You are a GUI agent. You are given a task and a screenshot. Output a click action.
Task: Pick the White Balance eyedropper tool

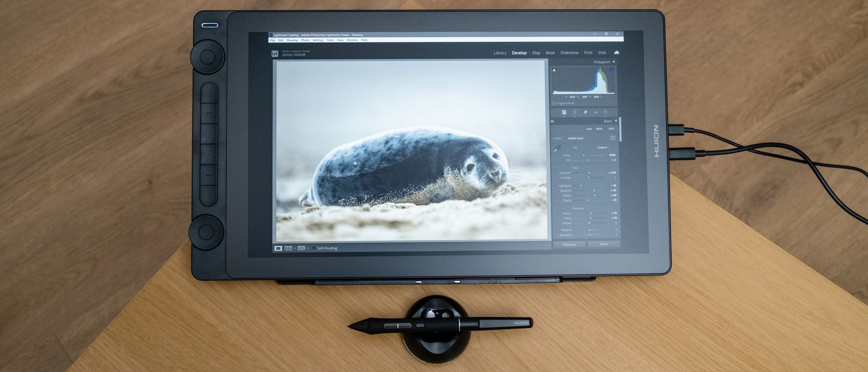(x=557, y=148)
